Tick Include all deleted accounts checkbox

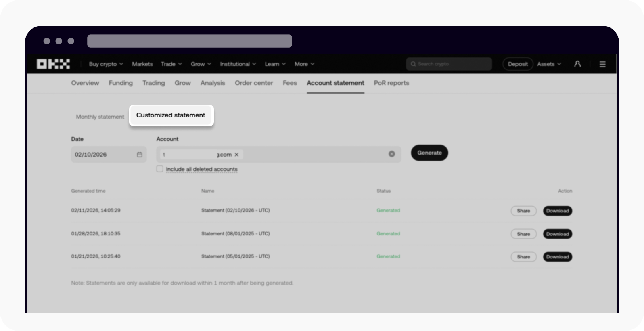[x=160, y=169]
